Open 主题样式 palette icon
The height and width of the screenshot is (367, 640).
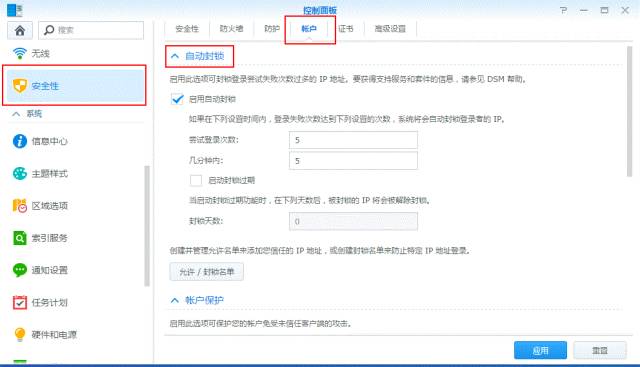tap(20, 173)
